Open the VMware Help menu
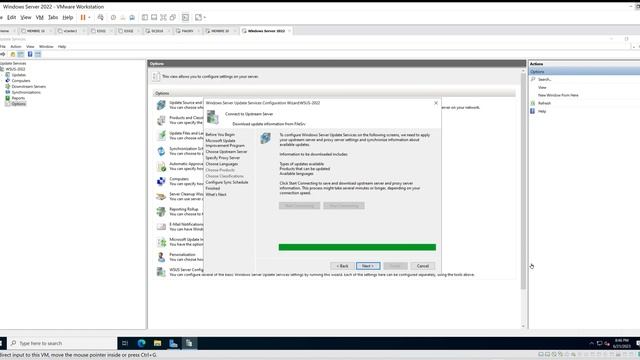Screen dimensions: 640x360 tap(68, 18)
